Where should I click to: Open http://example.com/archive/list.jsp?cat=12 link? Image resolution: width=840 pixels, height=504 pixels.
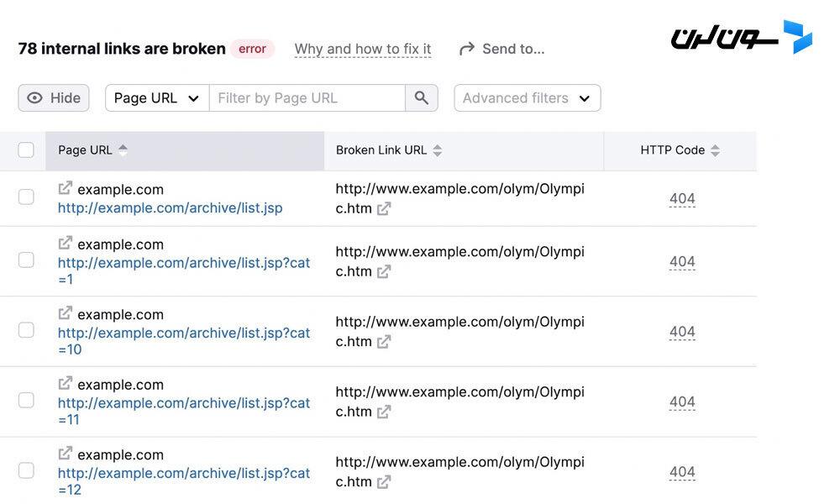pos(184,481)
